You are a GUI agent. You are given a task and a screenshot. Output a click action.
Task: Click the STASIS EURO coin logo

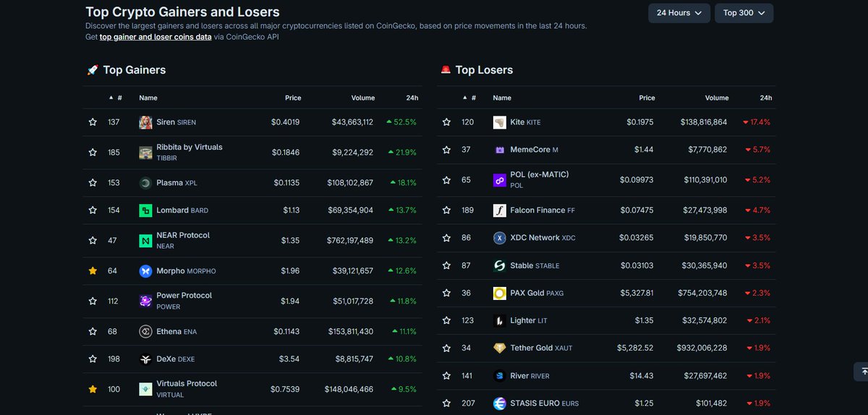pos(499,403)
